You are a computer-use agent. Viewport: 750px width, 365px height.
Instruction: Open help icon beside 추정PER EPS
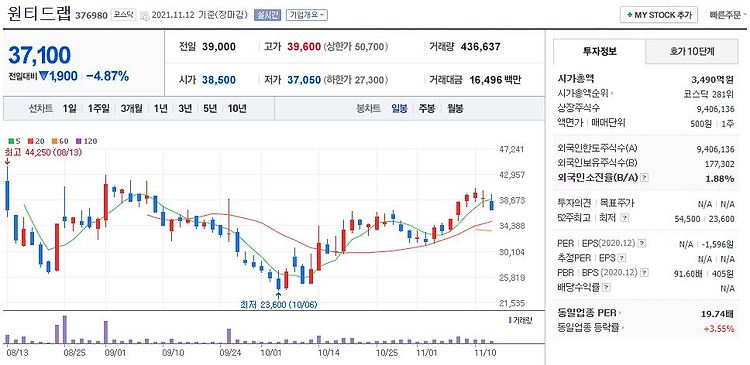[x=622, y=258]
